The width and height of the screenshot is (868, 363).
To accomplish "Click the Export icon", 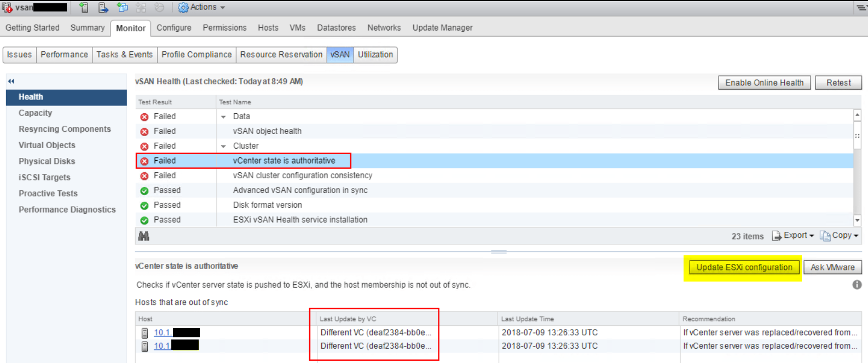I will 777,236.
